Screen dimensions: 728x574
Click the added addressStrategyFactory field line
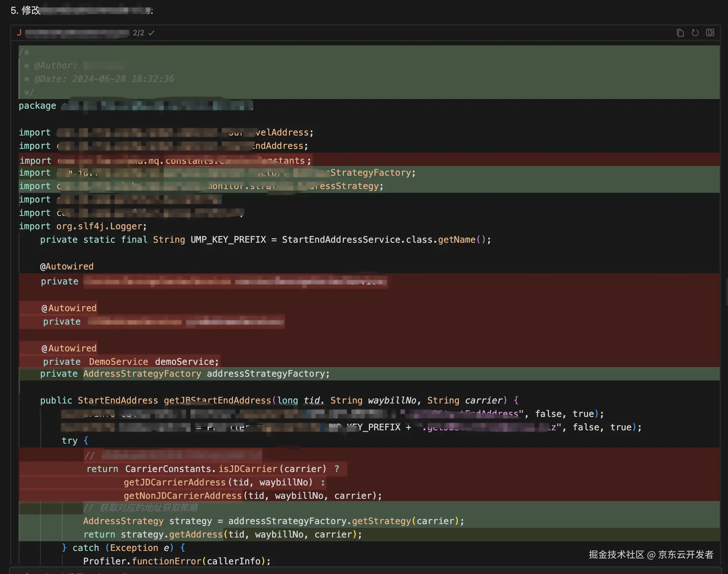click(185, 374)
